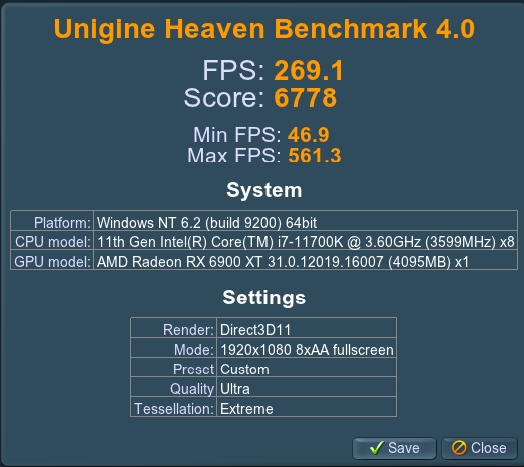Click the System heading
This screenshot has width=524, height=467.
click(x=264, y=190)
